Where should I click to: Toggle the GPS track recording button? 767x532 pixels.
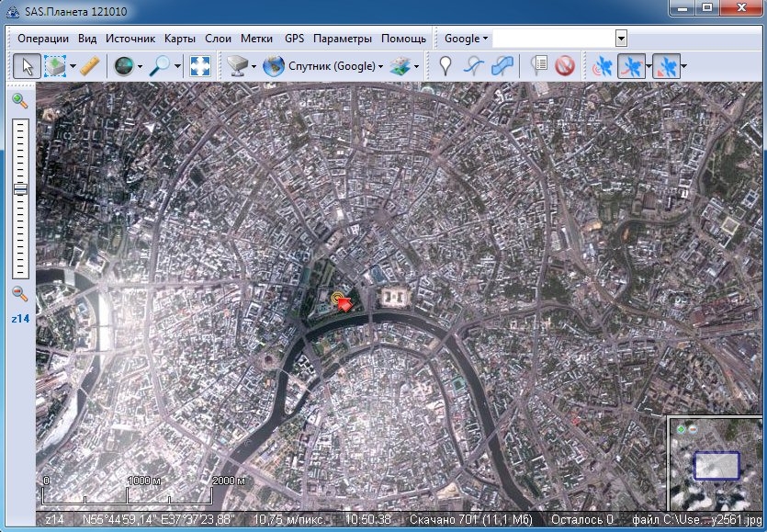click(x=630, y=66)
